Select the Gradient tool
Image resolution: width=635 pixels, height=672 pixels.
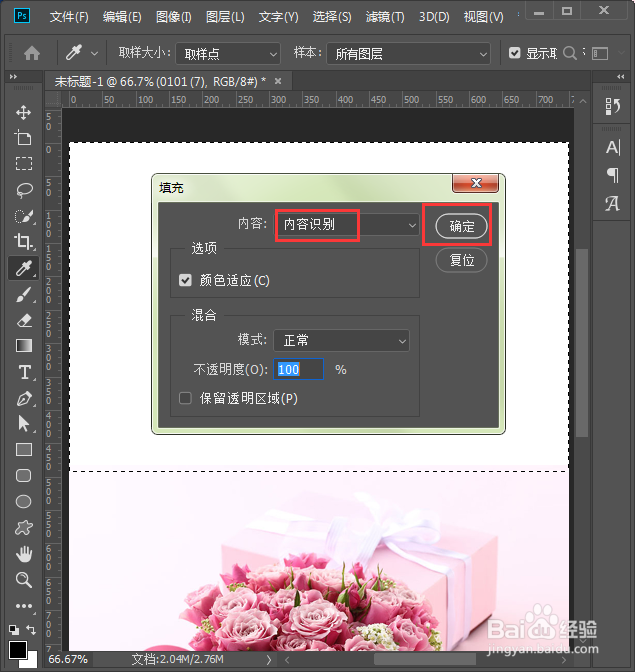pyautogui.click(x=24, y=346)
